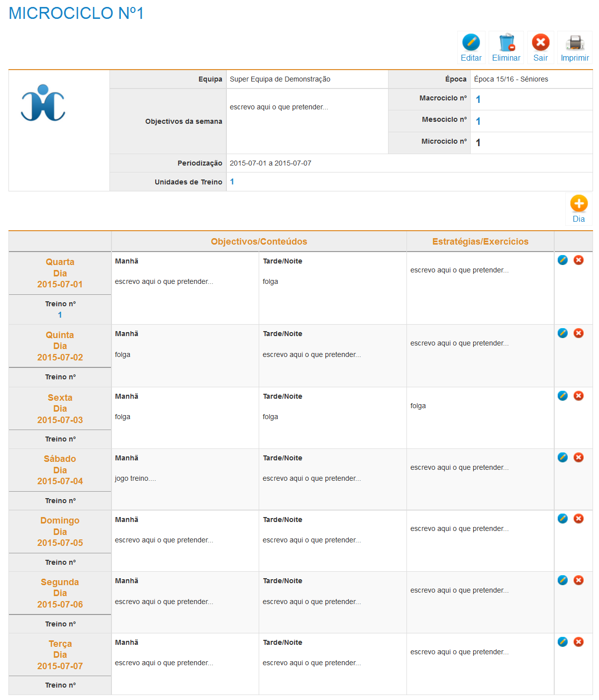Delete the Terça 2015-07-07 row
The width and height of the screenshot is (599, 700).
(x=579, y=642)
